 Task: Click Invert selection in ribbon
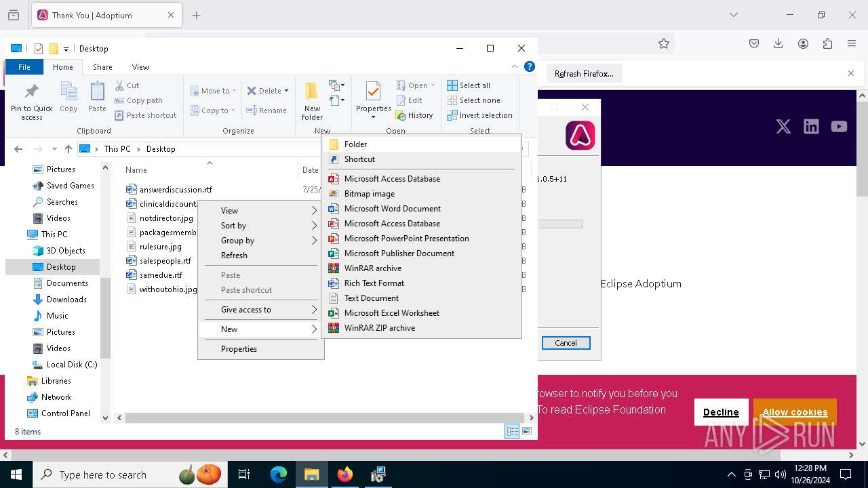pyautogui.click(x=479, y=115)
